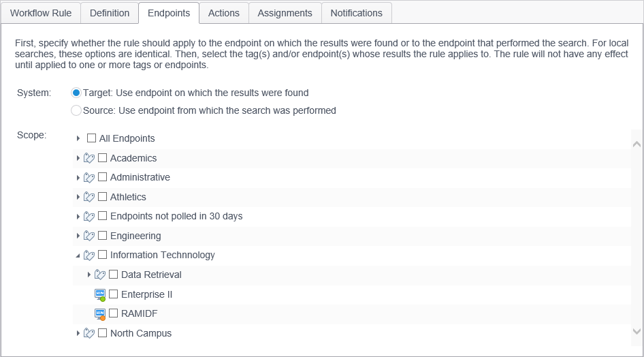Collapse the Information Technnology tree node

click(78, 255)
